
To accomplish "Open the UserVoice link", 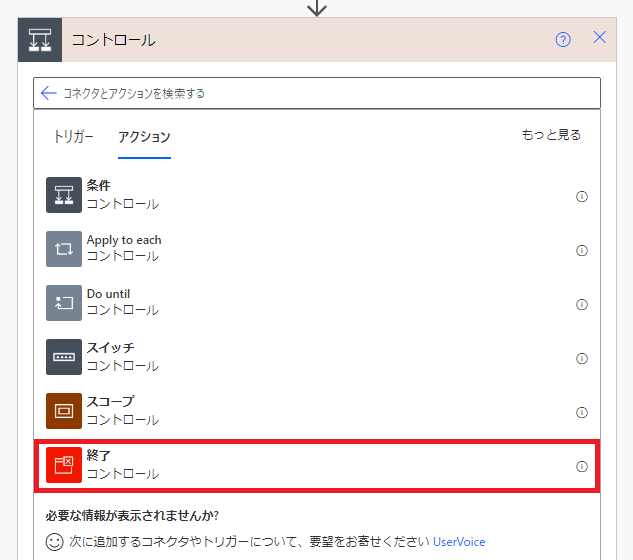I will pyautogui.click(x=459, y=542).
